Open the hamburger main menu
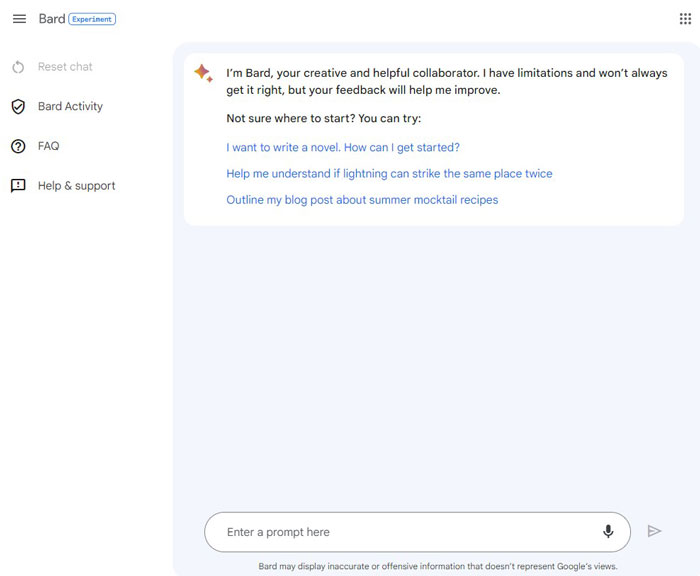 pyautogui.click(x=19, y=19)
